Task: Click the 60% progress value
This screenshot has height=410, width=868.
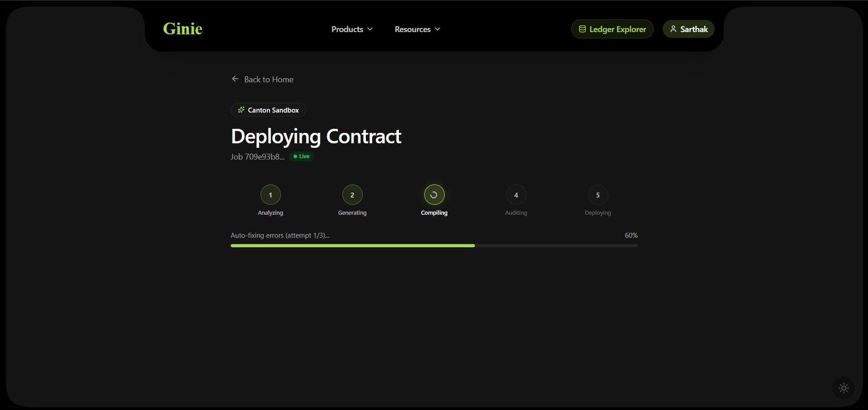Action: click(631, 236)
